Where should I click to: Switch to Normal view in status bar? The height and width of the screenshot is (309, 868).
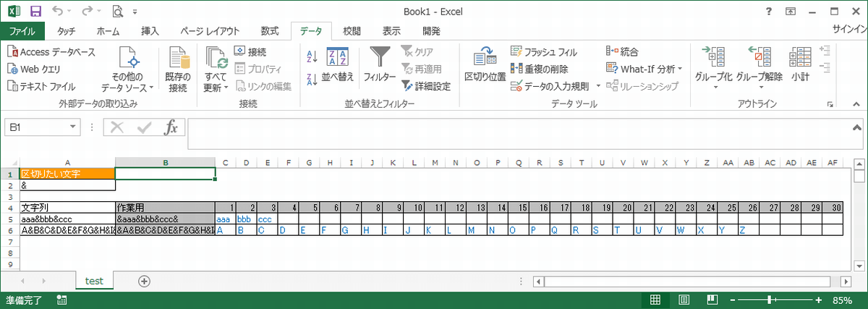click(x=655, y=300)
